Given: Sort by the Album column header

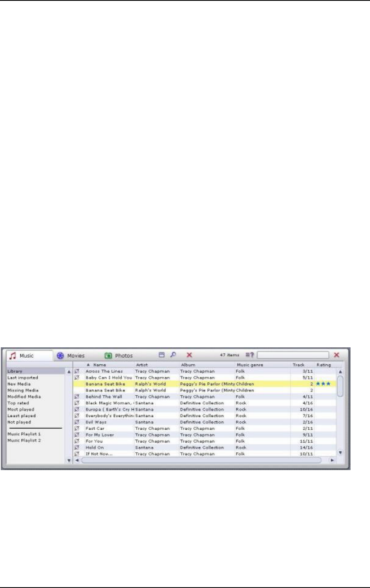Looking at the screenshot, I should coord(207,365).
